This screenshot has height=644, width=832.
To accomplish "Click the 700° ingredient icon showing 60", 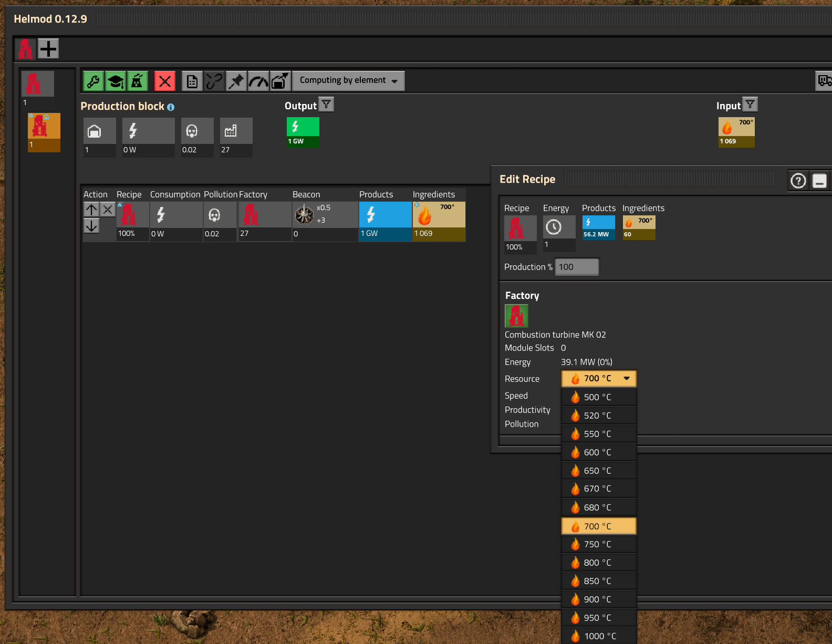I will [x=639, y=227].
